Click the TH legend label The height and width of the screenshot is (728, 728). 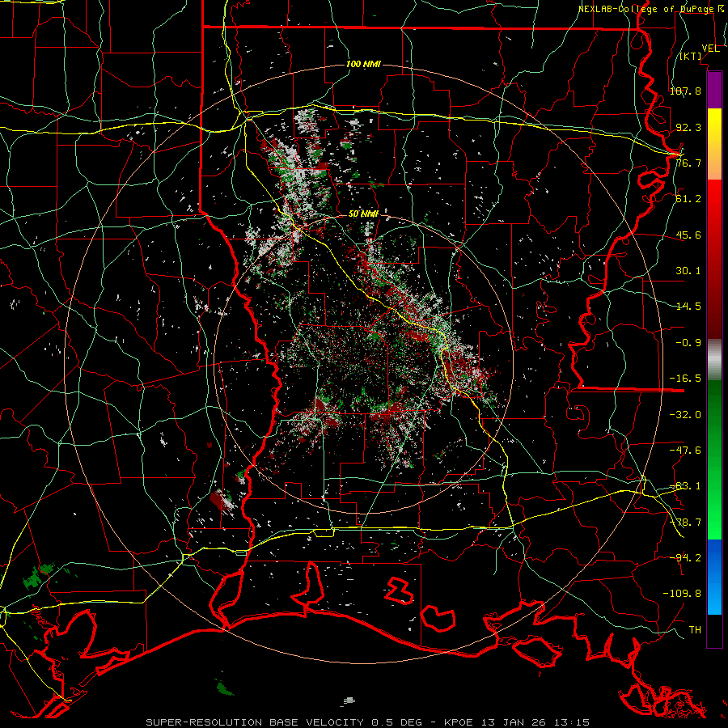(x=695, y=630)
